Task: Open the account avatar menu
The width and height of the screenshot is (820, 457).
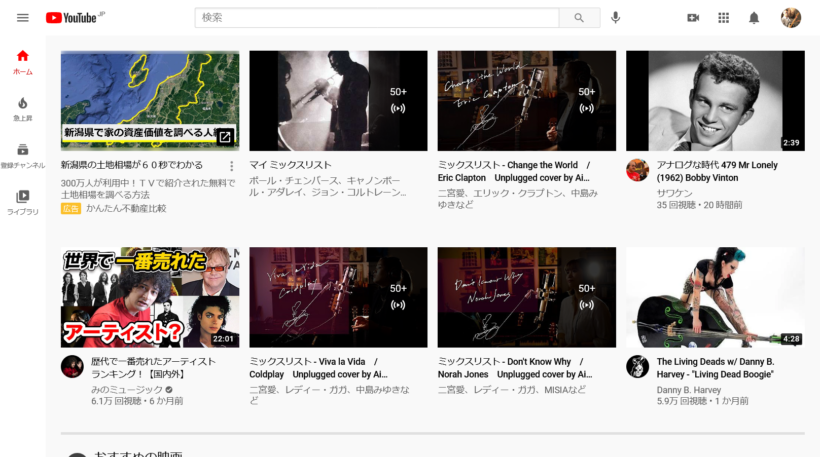Action: (790, 18)
